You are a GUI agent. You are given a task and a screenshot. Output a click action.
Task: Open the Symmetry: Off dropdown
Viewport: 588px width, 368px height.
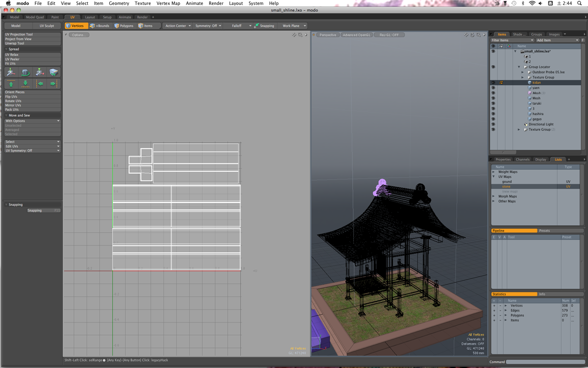[x=208, y=26]
